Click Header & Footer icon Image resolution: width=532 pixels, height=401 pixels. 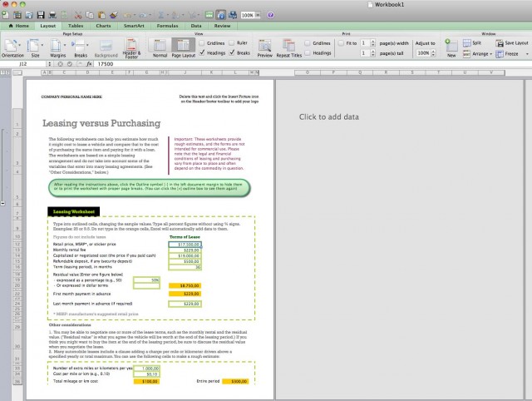click(131, 48)
